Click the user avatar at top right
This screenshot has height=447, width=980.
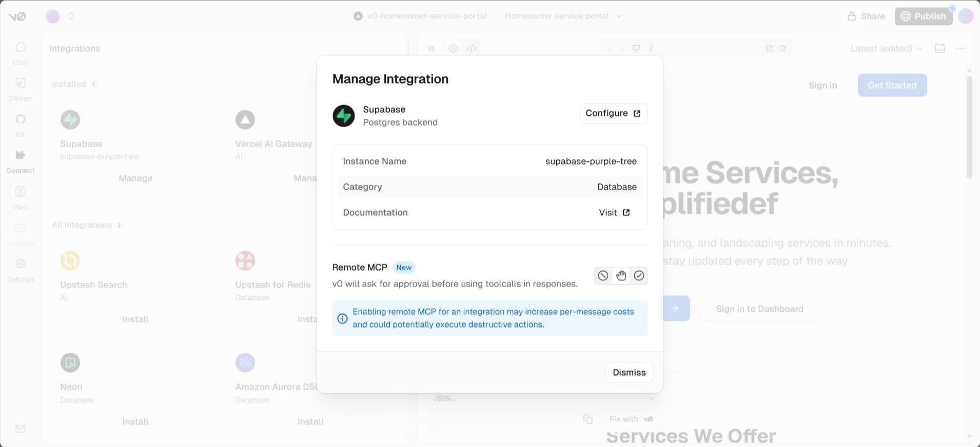coord(966,16)
